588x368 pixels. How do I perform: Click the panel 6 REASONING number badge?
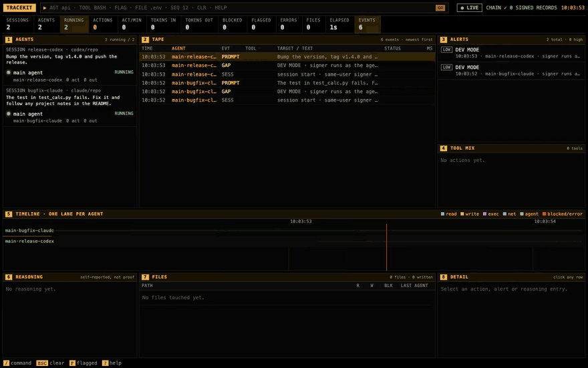(x=9, y=277)
